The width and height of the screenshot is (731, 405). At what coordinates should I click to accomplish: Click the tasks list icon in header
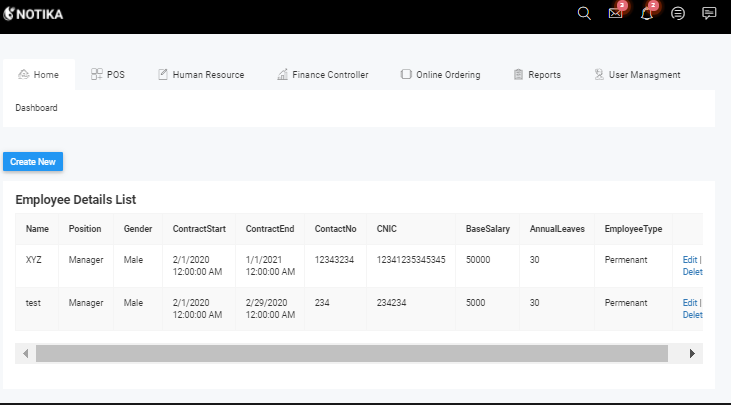click(678, 13)
